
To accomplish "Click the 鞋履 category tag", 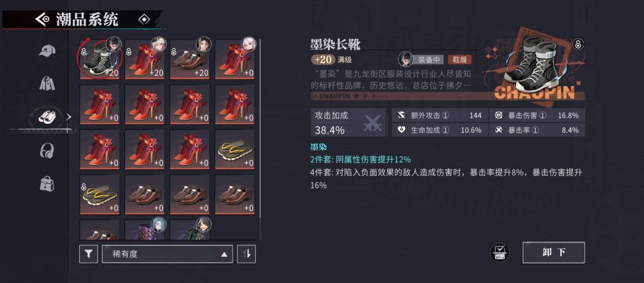I will click(x=460, y=60).
